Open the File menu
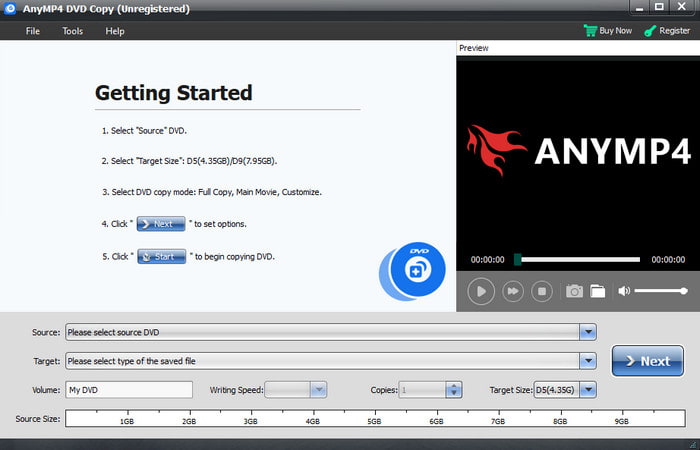Image resolution: width=700 pixels, height=450 pixels. (33, 31)
